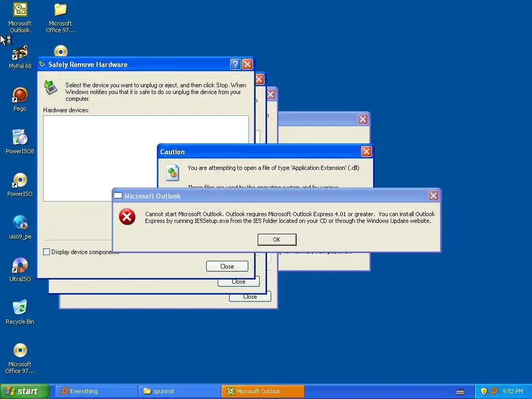Click the red error icon in Outlook dialog
The width and height of the screenshot is (532, 399).
127,217
